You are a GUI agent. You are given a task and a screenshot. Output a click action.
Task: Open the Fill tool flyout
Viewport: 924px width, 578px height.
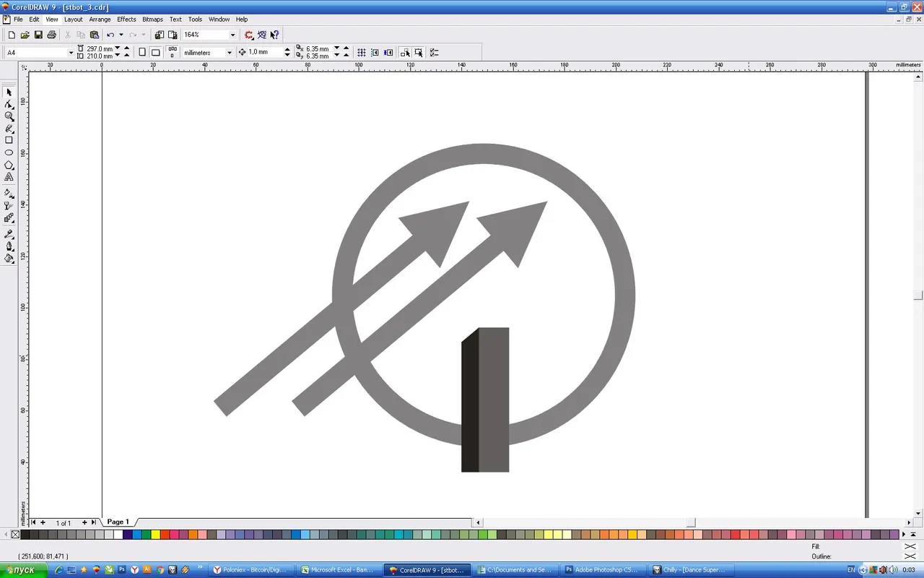(9, 259)
